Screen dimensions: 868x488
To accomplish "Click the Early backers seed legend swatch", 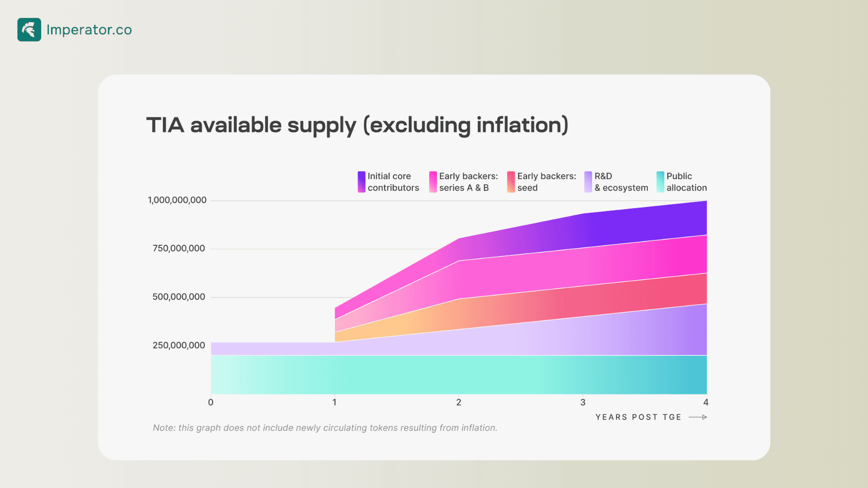I will click(x=511, y=182).
